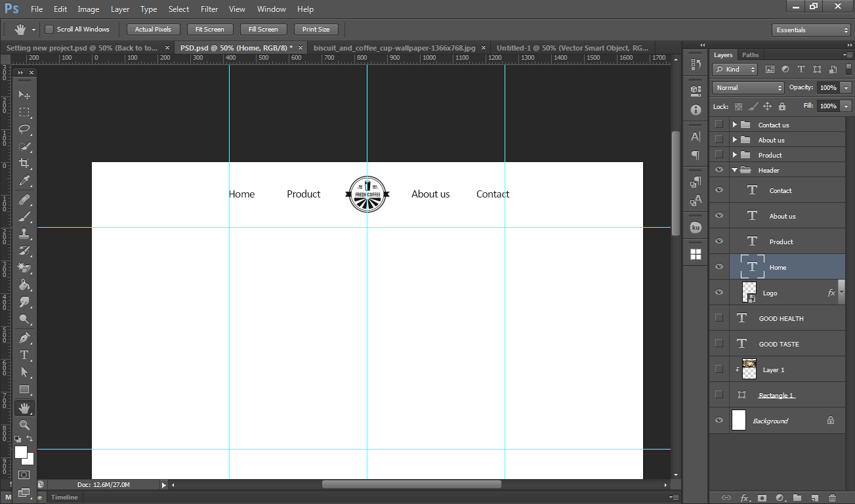Image resolution: width=855 pixels, height=504 pixels.
Task: Select the History Brush tool
Action: [x=24, y=250]
